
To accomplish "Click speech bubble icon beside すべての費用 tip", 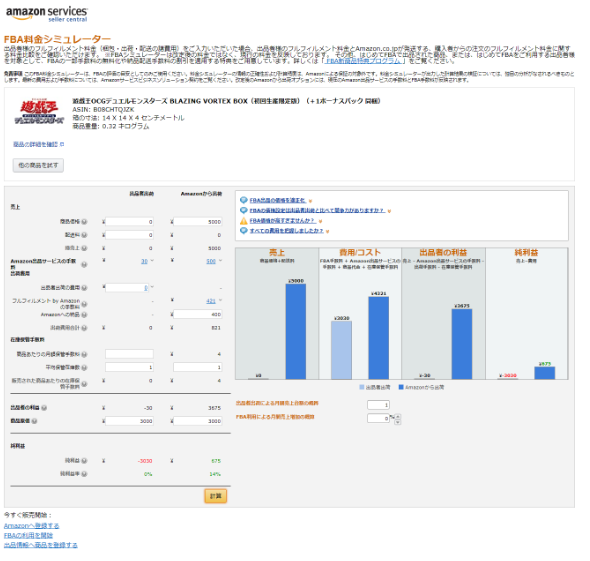I will 243,231.
